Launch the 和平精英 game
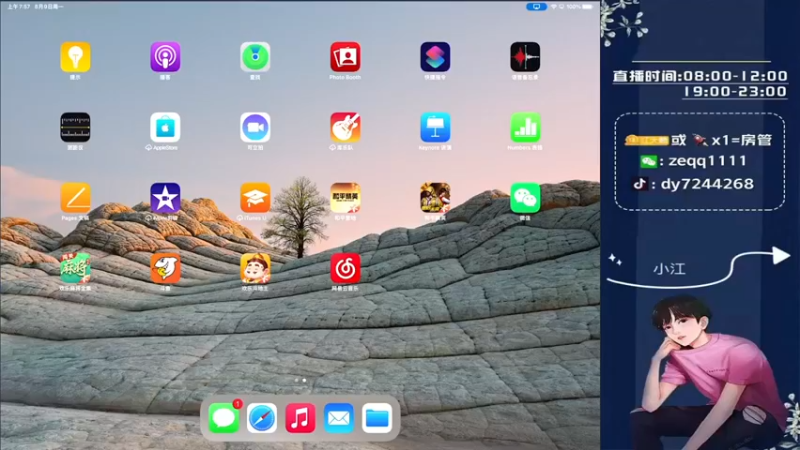This screenshot has height=450, width=800. tap(435, 197)
